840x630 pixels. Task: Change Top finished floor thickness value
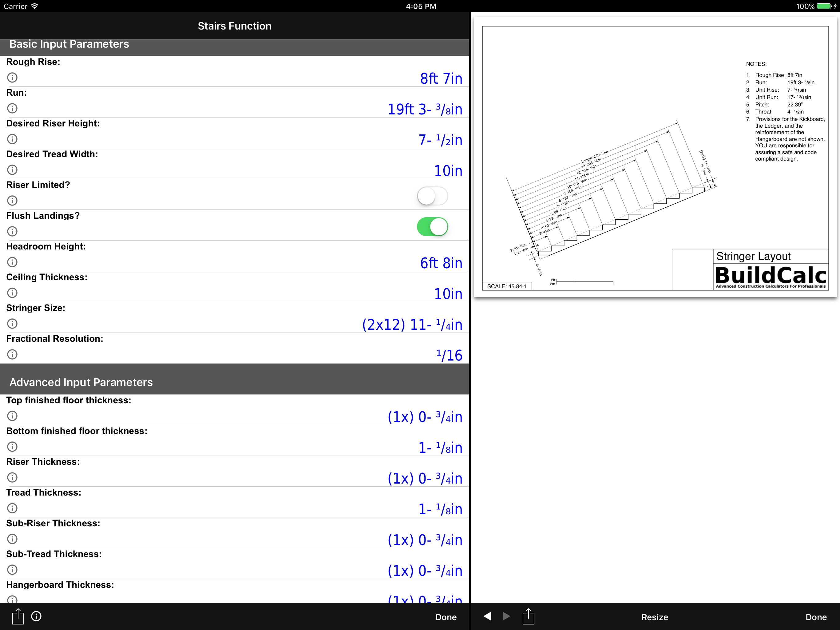425,417
